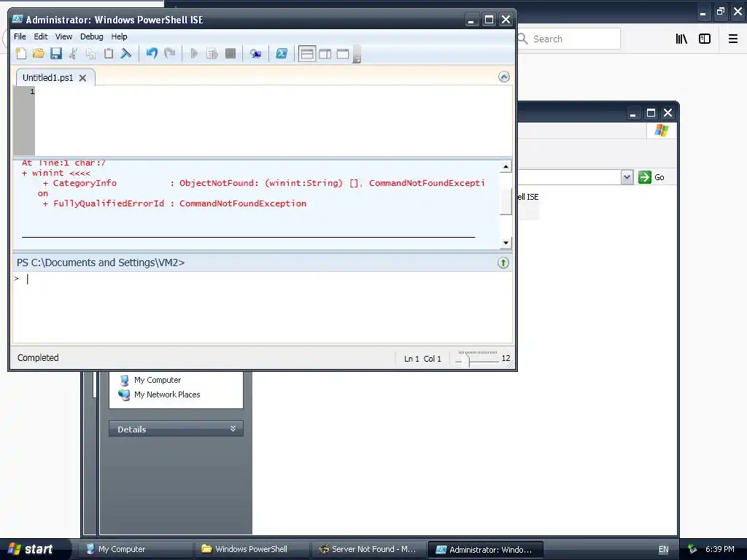This screenshot has height=560, width=747.
Task: Click the FullyQualifiedErrorId error line
Action: [174, 203]
